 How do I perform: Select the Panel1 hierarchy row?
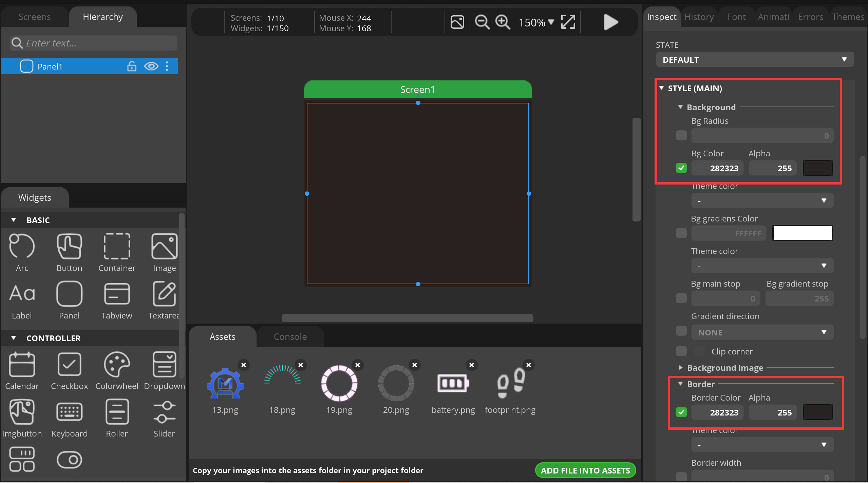90,66
